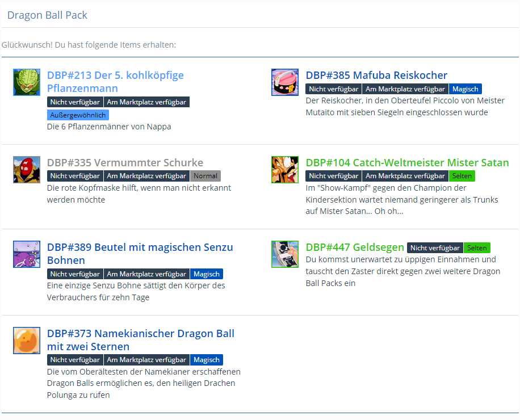The height and width of the screenshot is (420, 520).
Task: Click the green Pflanzenmann item icon
Action: point(27,82)
